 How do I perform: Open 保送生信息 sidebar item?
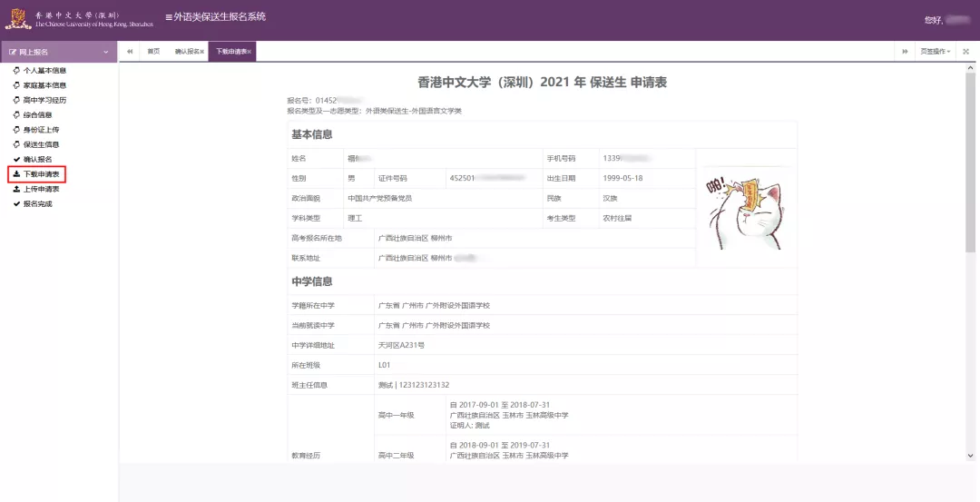[x=41, y=144]
